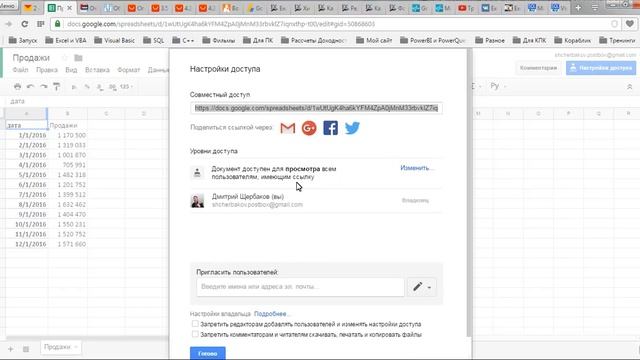Viewport: 640px width, 360px height.
Task: Open the Для ПК bookmark folder
Action: tap(258, 40)
